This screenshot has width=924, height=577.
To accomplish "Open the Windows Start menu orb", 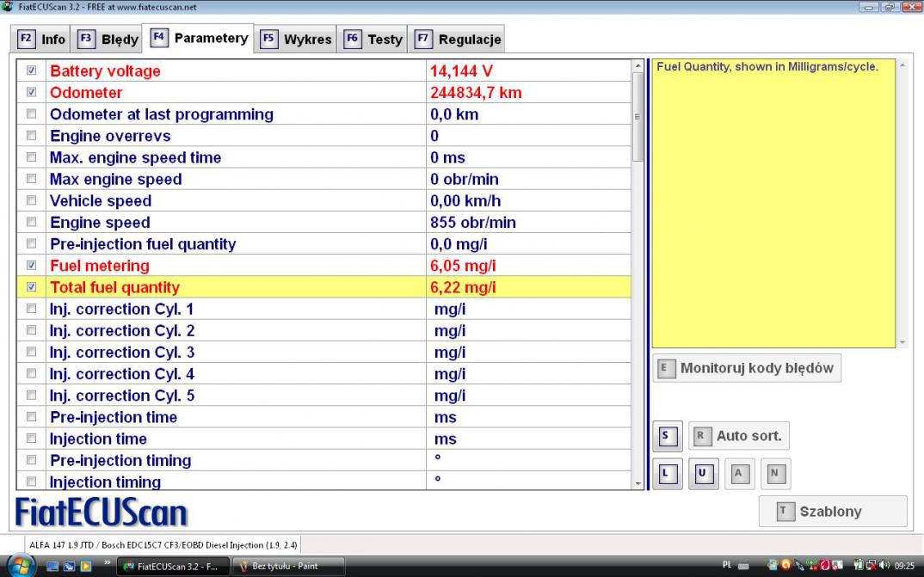I will 20,565.
